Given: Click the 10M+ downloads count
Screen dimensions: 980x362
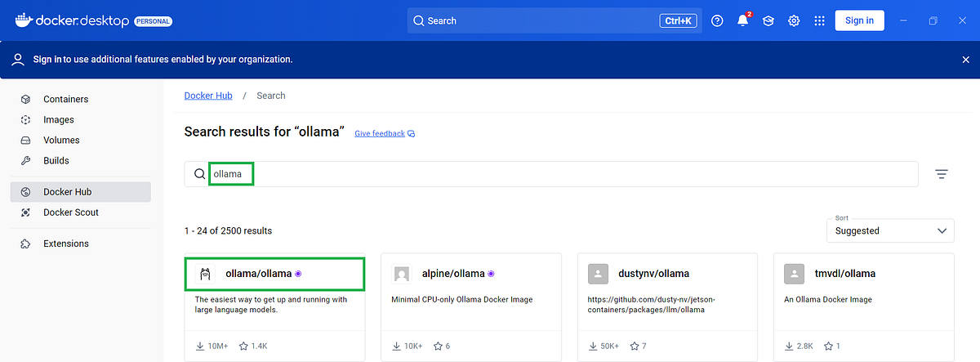Looking at the screenshot, I should 212,346.
